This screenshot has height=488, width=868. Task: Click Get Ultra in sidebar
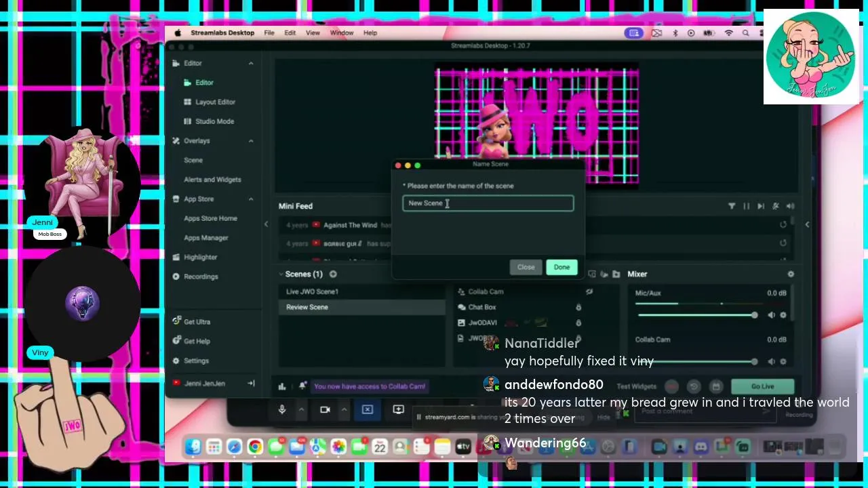pyautogui.click(x=197, y=322)
